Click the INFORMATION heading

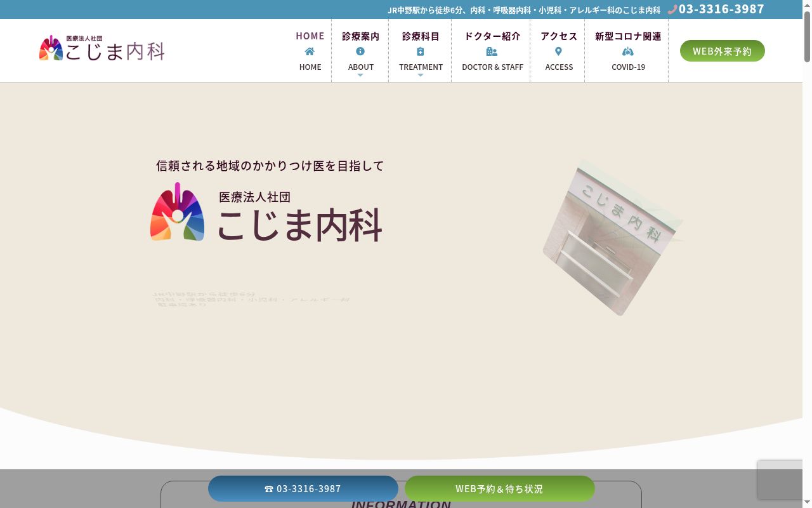pos(401,504)
